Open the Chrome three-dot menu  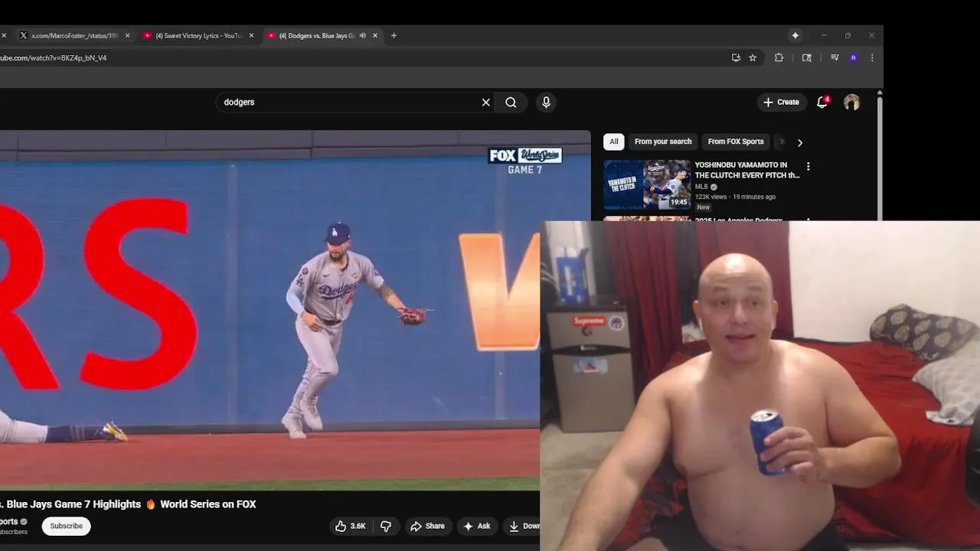tap(872, 57)
